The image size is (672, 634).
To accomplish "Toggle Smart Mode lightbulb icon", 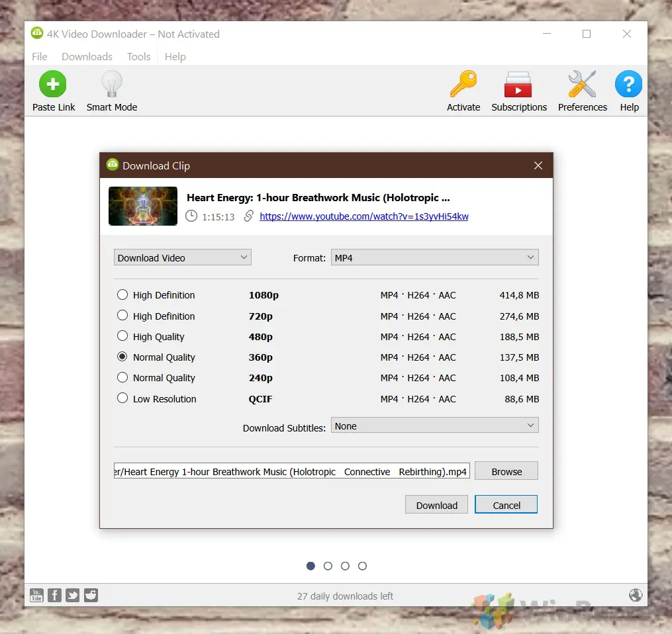I will 111,85.
